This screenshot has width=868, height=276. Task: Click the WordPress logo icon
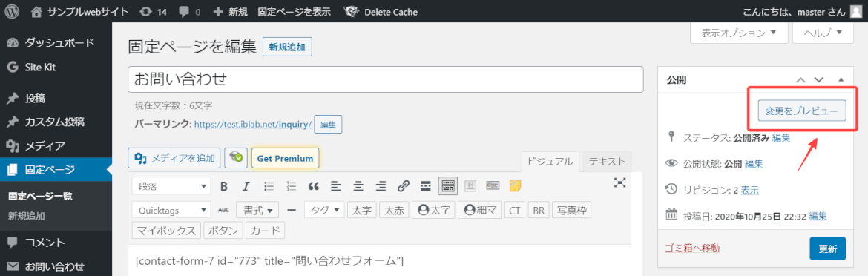point(11,11)
